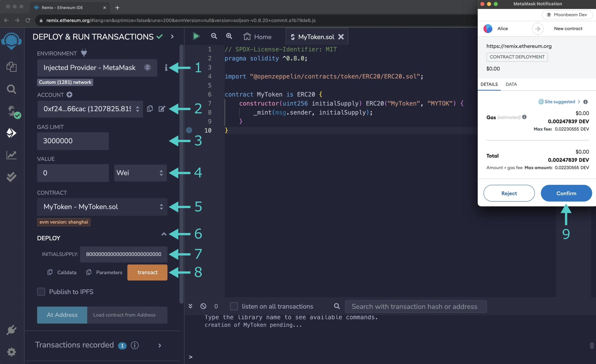596x364 pixels.
Task: Zoom out the editor font
Action: click(214, 36)
